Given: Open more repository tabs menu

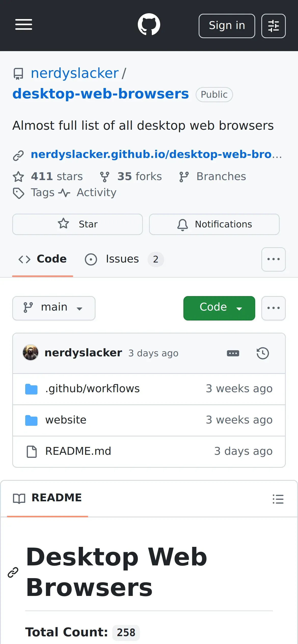Looking at the screenshot, I should pos(274,259).
